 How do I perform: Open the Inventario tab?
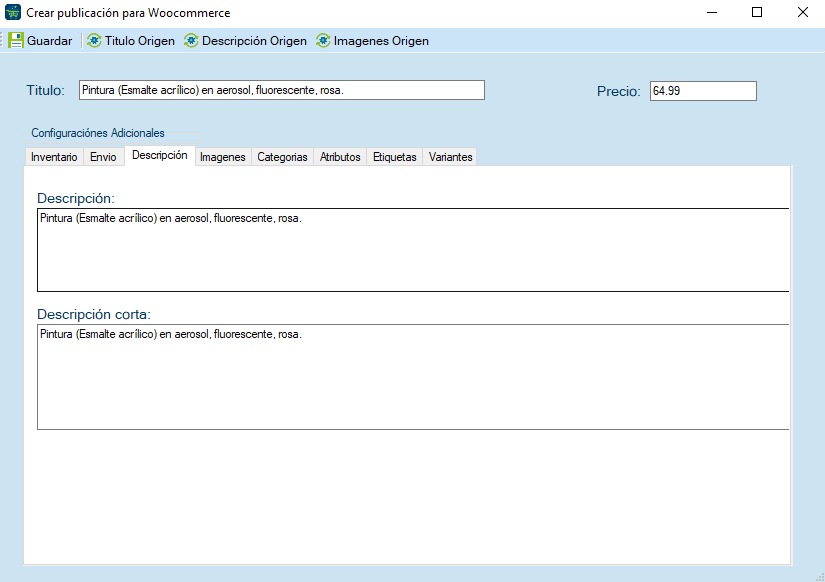[x=54, y=157]
